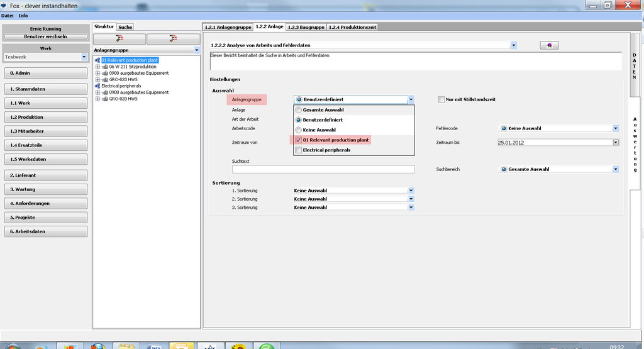Click the Electrical peripherals group icon

(x=97, y=86)
